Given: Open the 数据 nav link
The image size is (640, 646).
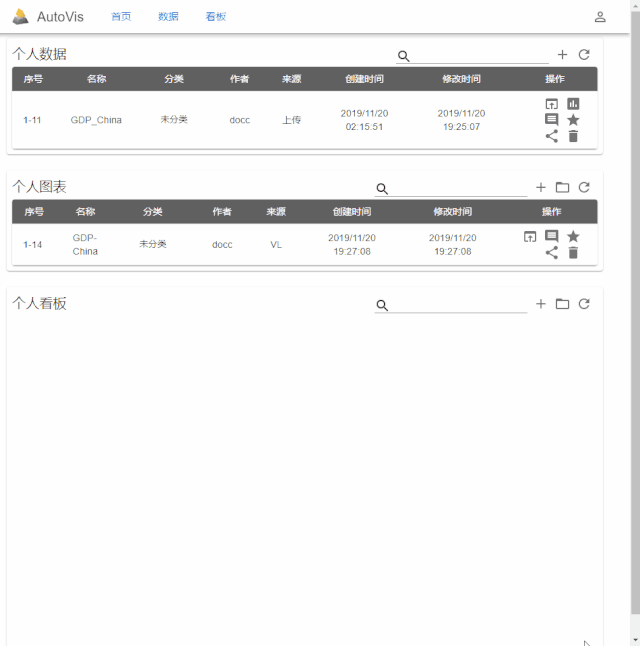Looking at the screenshot, I should [x=168, y=16].
